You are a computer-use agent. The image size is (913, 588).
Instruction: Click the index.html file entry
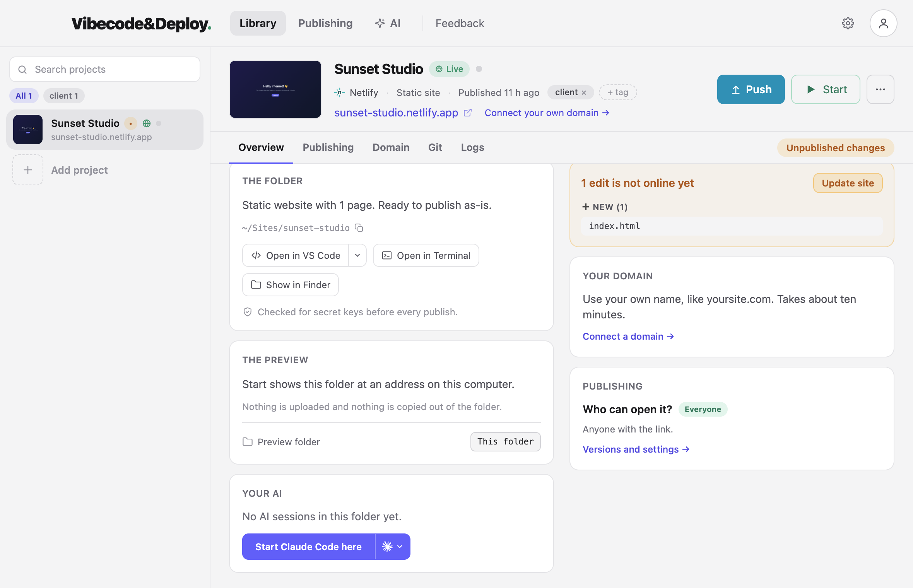click(732, 226)
